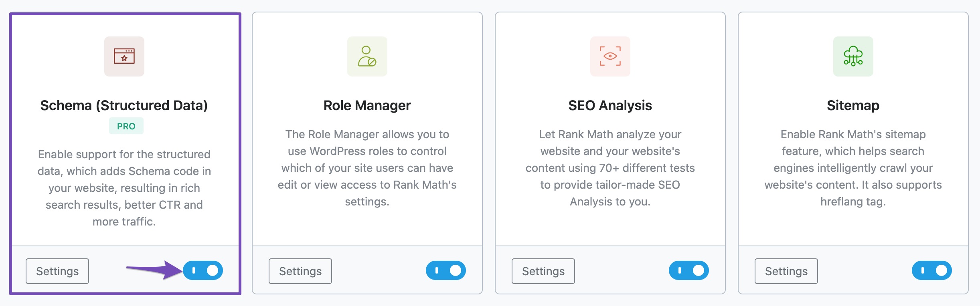Click the Sitemap cloud network icon
This screenshot has height=306, width=980.
pyautogui.click(x=853, y=56)
